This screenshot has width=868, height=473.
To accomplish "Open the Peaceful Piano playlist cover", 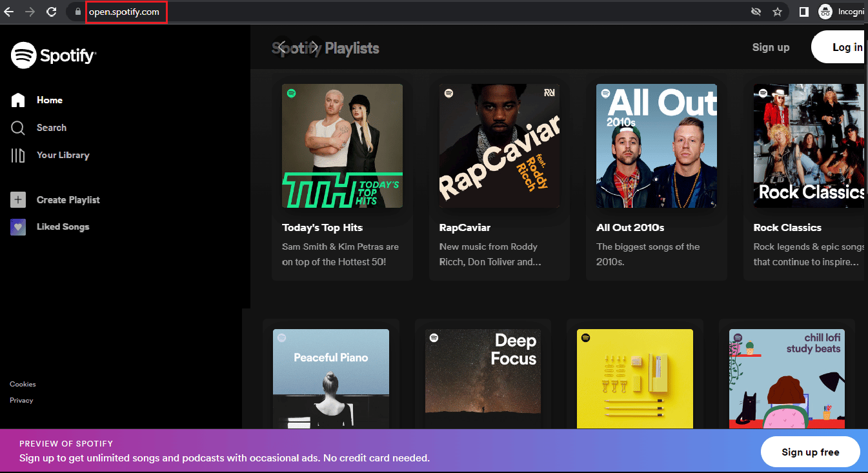I will (331, 379).
